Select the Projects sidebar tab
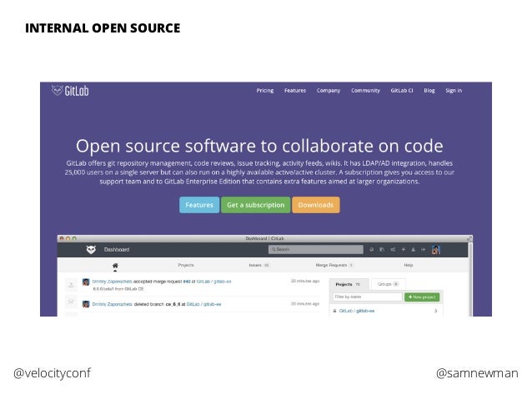This screenshot has height=399, width=532. click(348, 284)
